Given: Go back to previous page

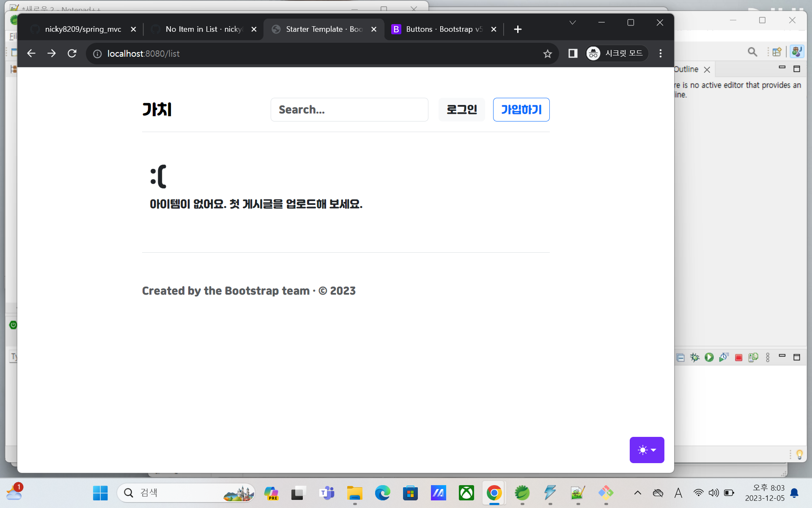Looking at the screenshot, I should coord(31,54).
